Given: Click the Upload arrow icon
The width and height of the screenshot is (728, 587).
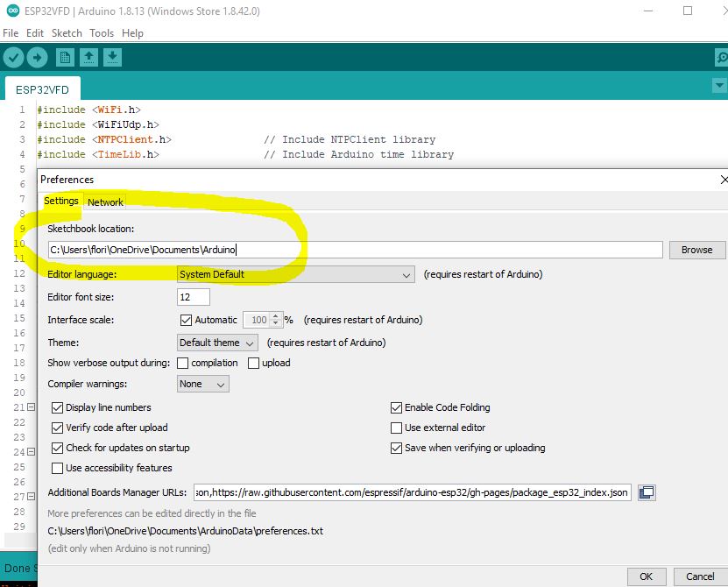Looking at the screenshot, I should click(x=37, y=58).
